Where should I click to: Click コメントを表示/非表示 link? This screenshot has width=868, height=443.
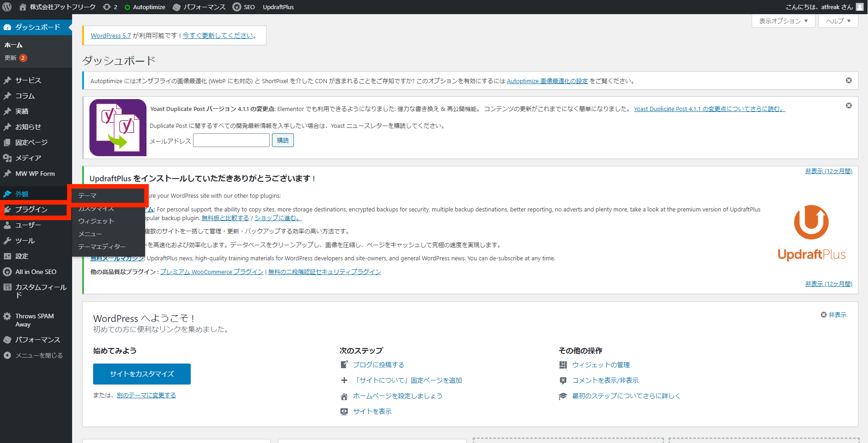606,380
